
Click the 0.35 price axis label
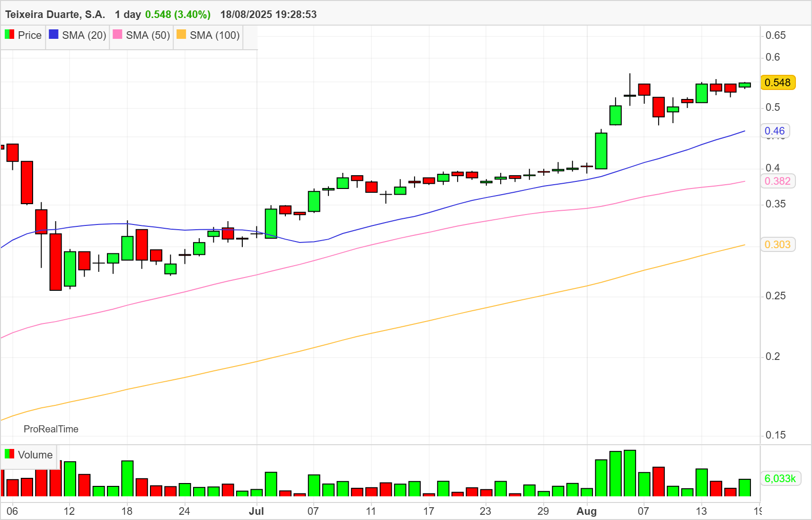tap(776, 204)
